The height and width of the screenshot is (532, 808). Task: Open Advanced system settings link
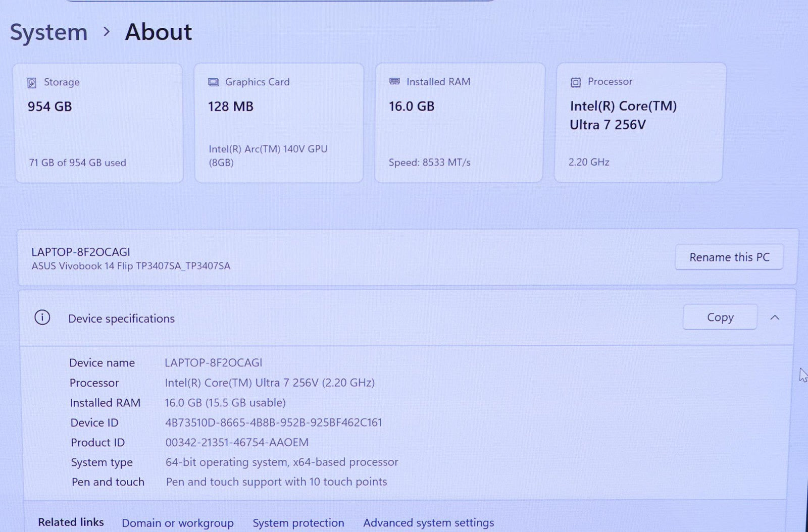428,523
